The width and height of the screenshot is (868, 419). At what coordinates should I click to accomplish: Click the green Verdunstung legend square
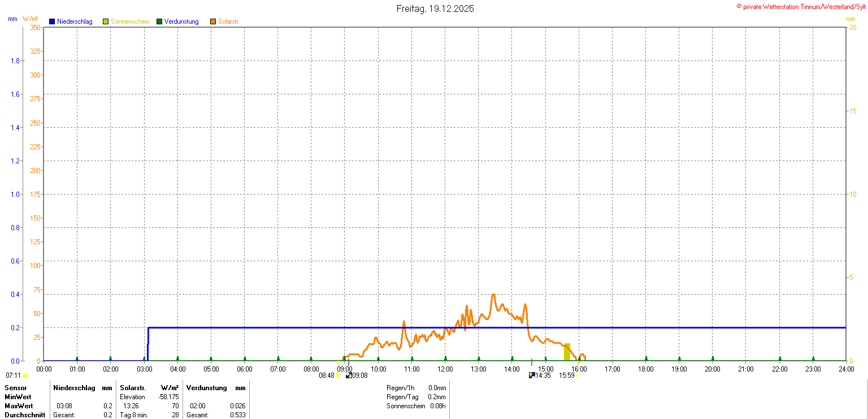coord(159,21)
